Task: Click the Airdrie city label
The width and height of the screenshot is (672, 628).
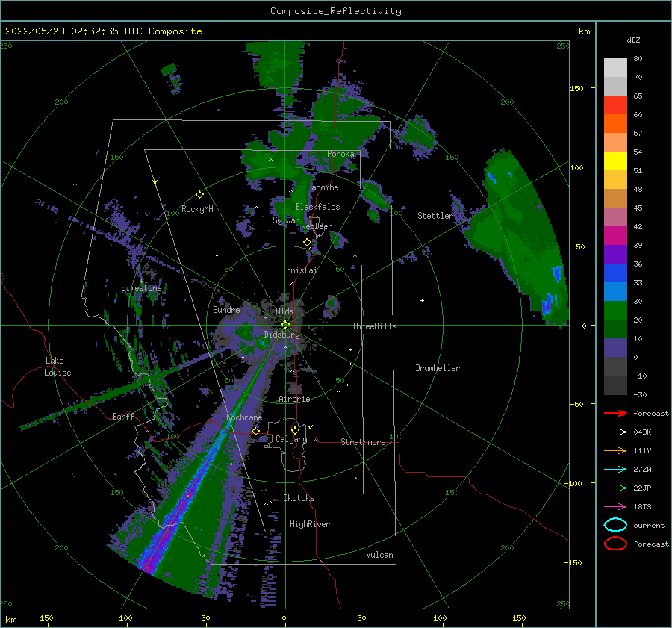Action: point(294,399)
